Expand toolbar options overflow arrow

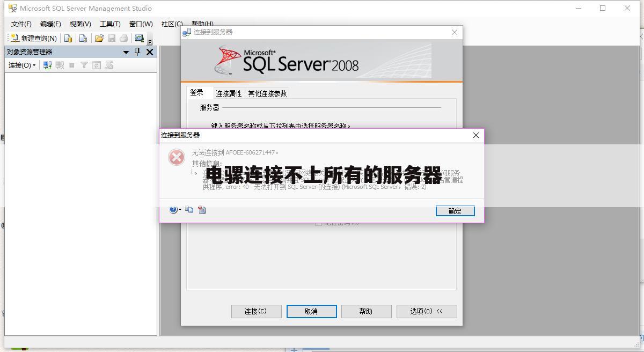(x=150, y=41)
